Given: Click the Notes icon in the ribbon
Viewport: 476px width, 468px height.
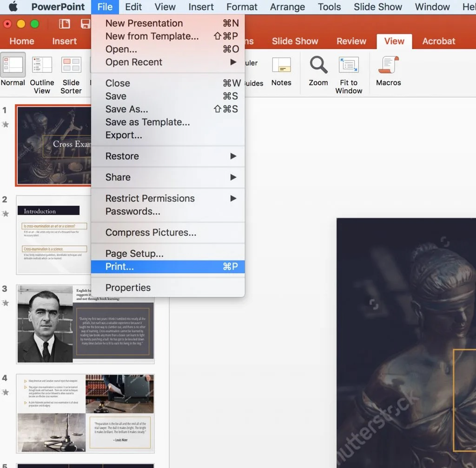Looking at the screenshot, I should (281, 70).
